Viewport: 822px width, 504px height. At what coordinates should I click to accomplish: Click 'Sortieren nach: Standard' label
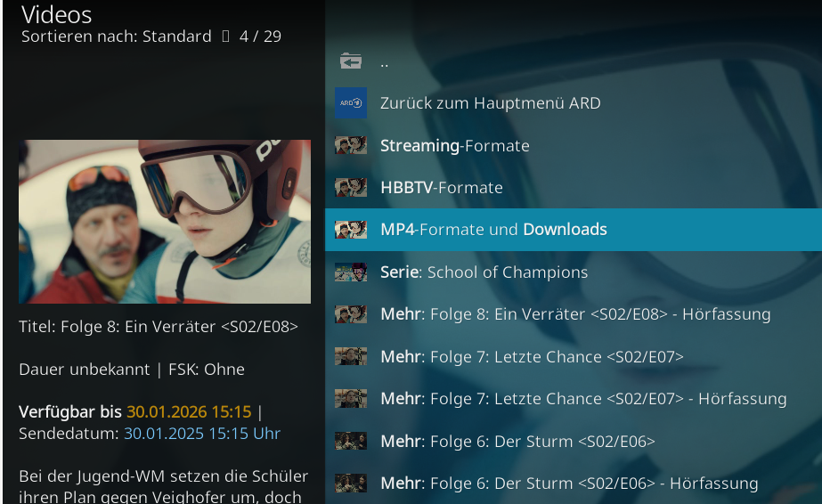[x=117, y=37]
